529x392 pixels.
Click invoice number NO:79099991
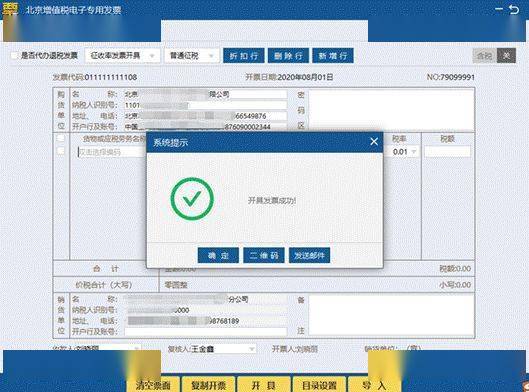click(x=450, y=77)
